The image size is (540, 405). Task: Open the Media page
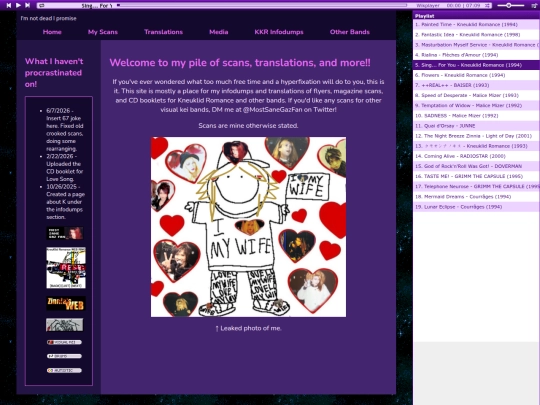[219, 32]
